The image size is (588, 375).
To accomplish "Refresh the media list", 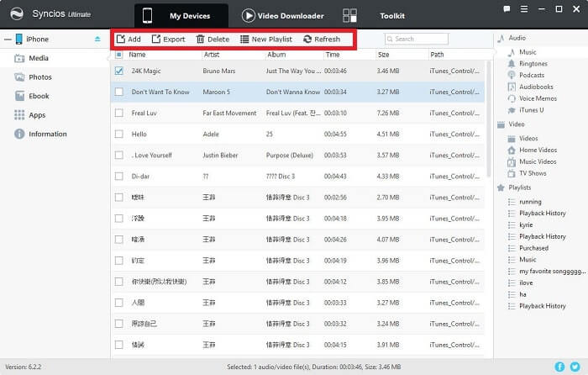I will tap(322, 39).
